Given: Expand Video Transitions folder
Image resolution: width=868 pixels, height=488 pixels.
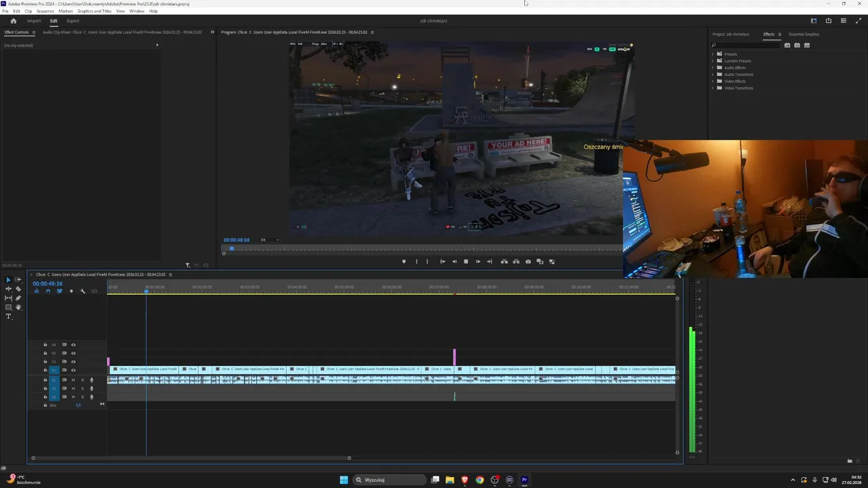Looking at the screenshot, I should 713,88.
